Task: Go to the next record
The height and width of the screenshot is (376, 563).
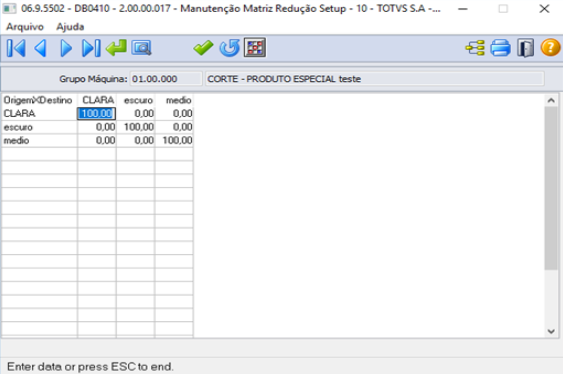Action: [66, 48]
